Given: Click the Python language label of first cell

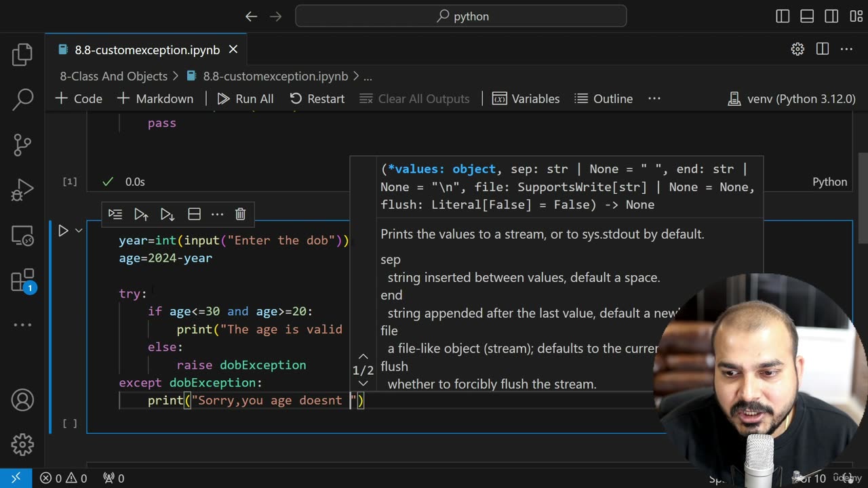Looking at the screenshot, I should [x=830, y=182].
